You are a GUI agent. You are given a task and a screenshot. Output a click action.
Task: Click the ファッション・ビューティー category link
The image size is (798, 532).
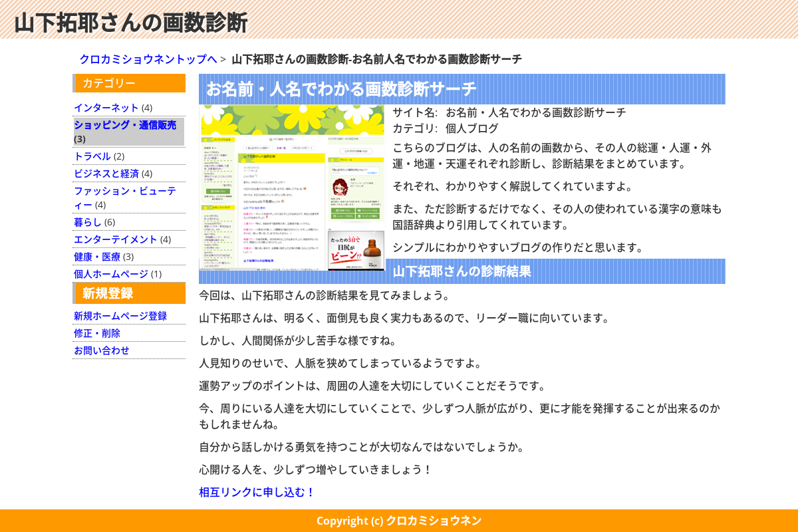point(125,198)
